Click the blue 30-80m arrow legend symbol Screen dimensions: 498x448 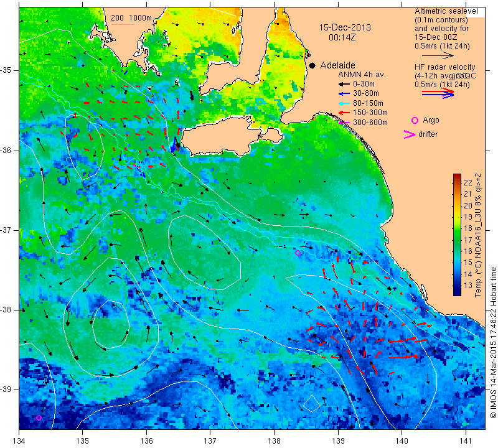point(344,94)
